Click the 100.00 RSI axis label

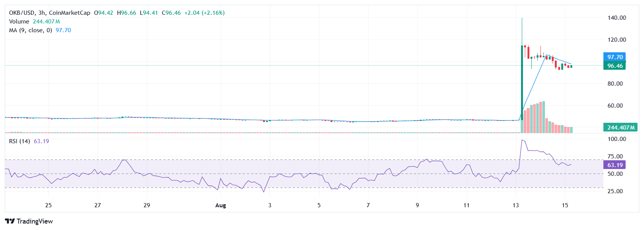click(617, 139)
